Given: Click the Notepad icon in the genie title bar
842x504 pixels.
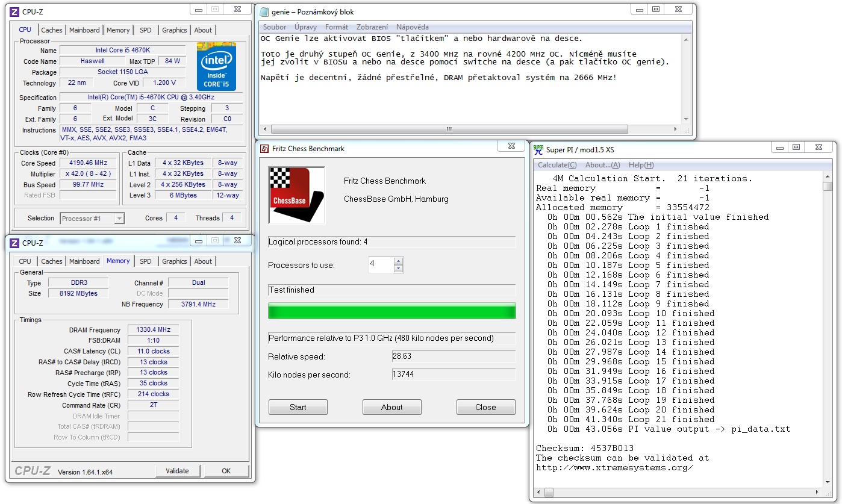Looking at the screenshot, I should [x=264, y=11].
